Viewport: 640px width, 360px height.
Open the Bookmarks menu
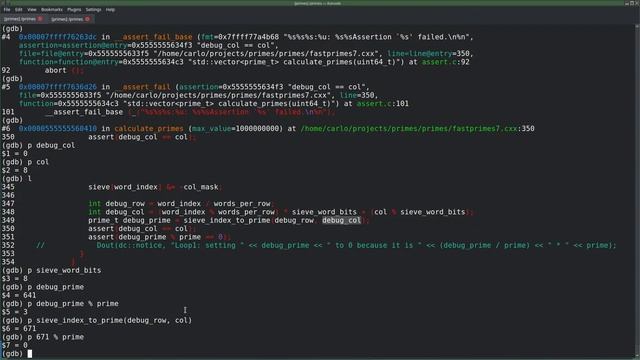point(52,9)
